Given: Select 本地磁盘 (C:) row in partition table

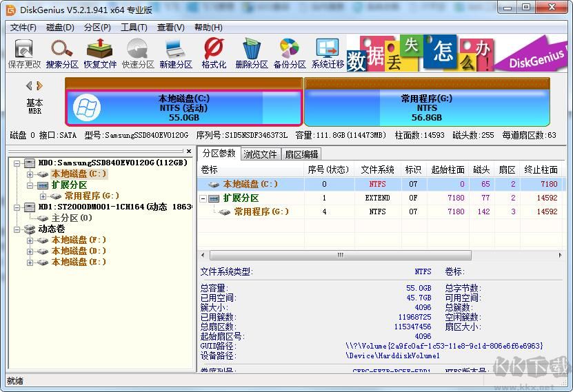Looking at the screenshot, I should 380,184.
